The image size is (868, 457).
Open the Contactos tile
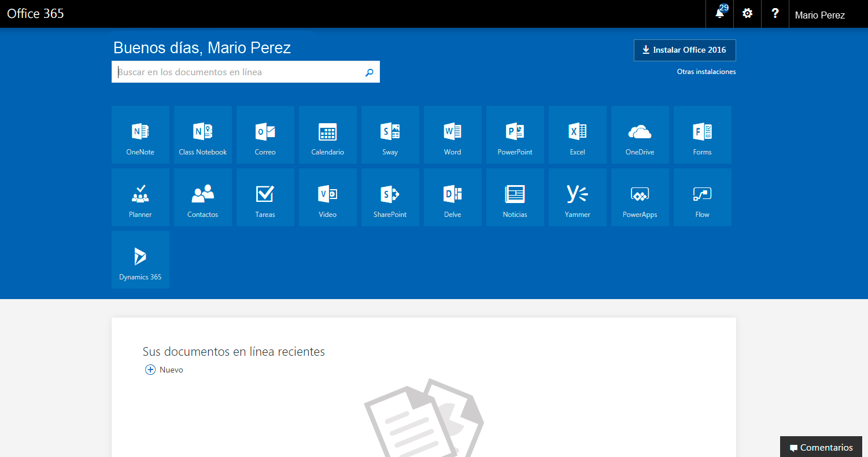click(x=203, y=197)
